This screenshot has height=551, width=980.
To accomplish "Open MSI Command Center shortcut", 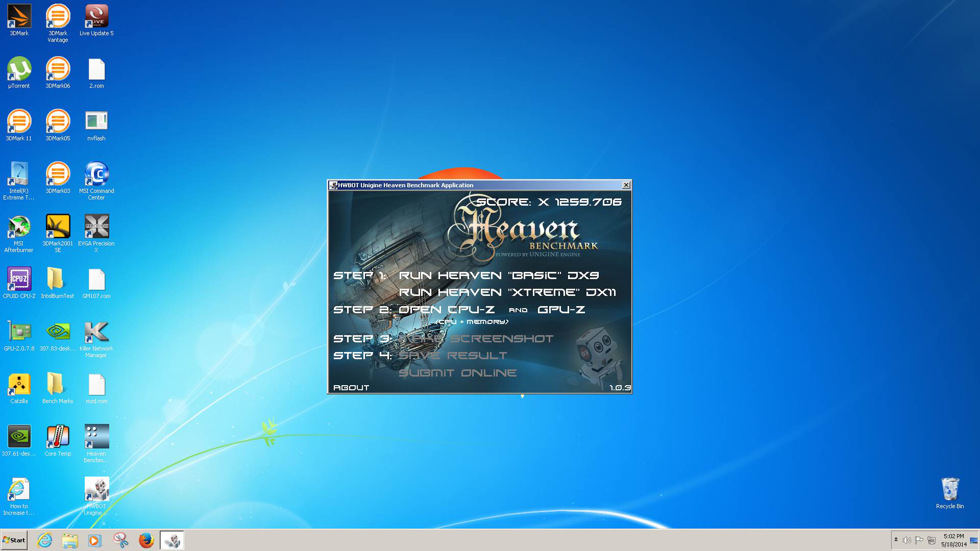I will [96, 181].
